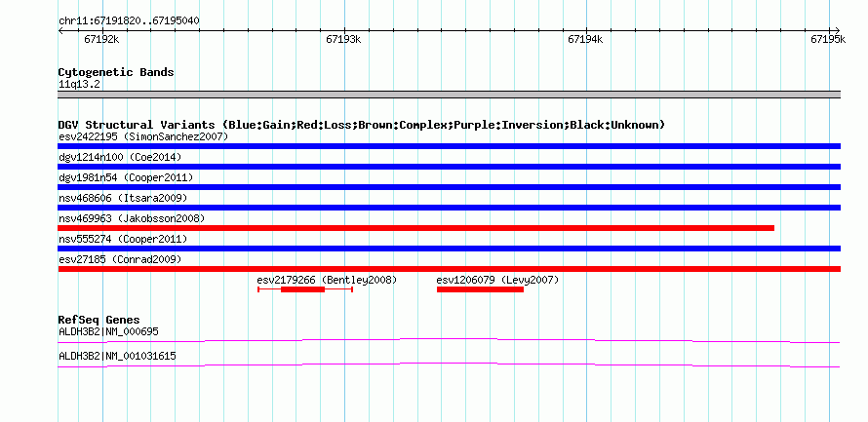
Task: Click the esv2179266 (Bentley2008) label
Action: (327, 280)
